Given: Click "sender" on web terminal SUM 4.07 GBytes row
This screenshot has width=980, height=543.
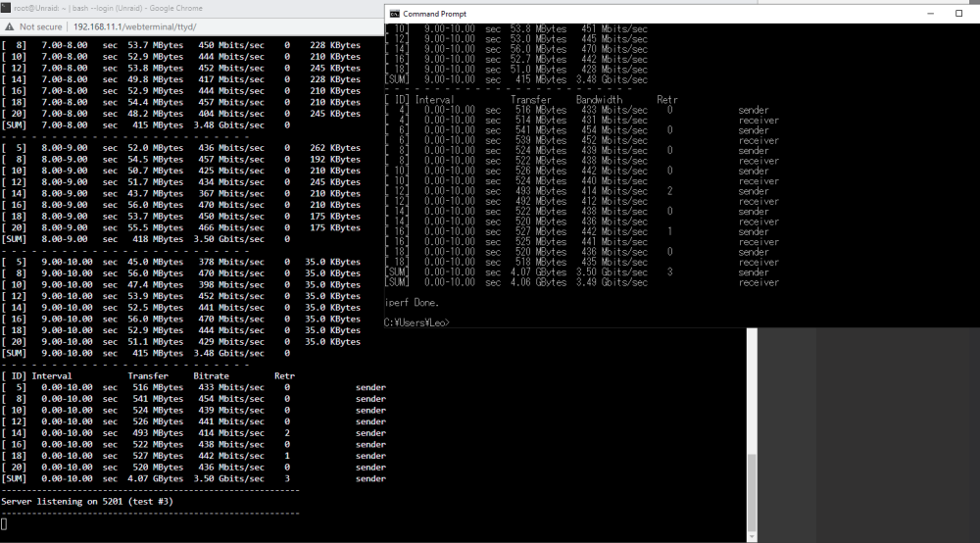Looking at the screenshot, I should pos(370,478).
